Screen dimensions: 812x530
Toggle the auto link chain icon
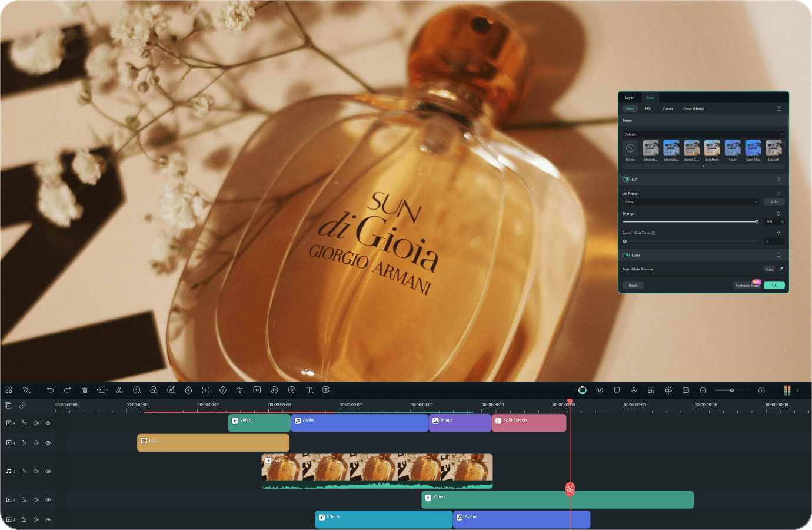pos(22,405)
